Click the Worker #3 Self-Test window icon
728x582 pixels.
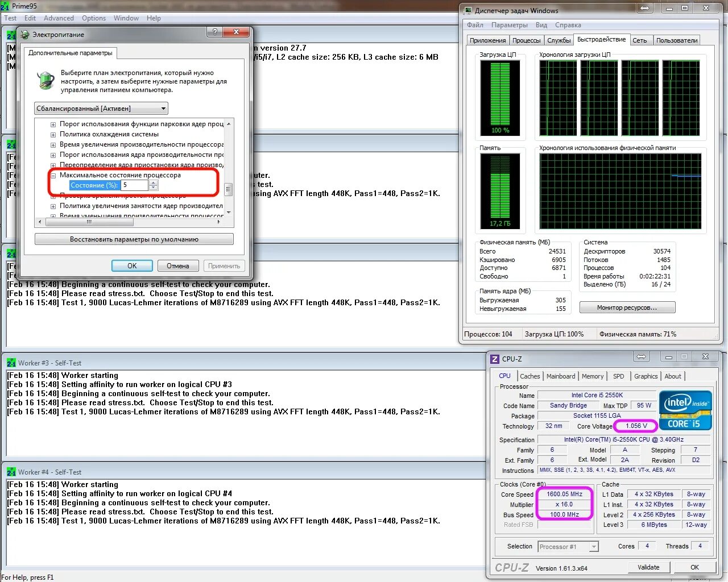(11, 363)
